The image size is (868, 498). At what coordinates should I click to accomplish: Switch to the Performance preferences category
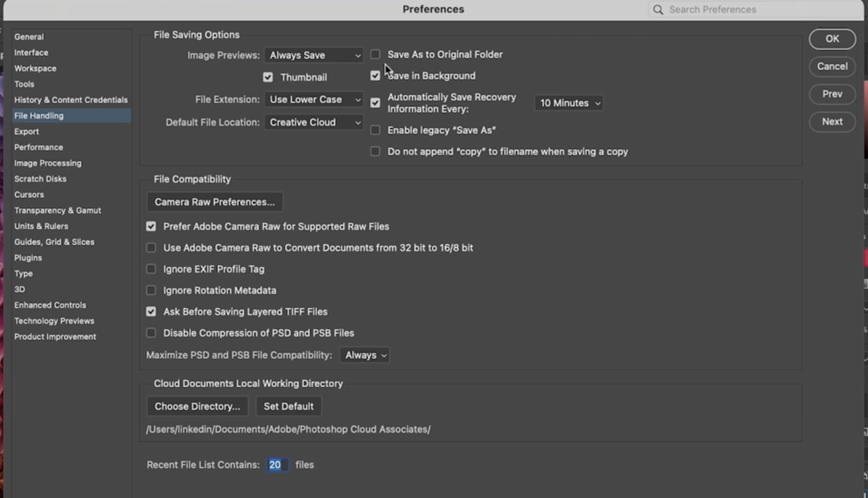[39, 147]
